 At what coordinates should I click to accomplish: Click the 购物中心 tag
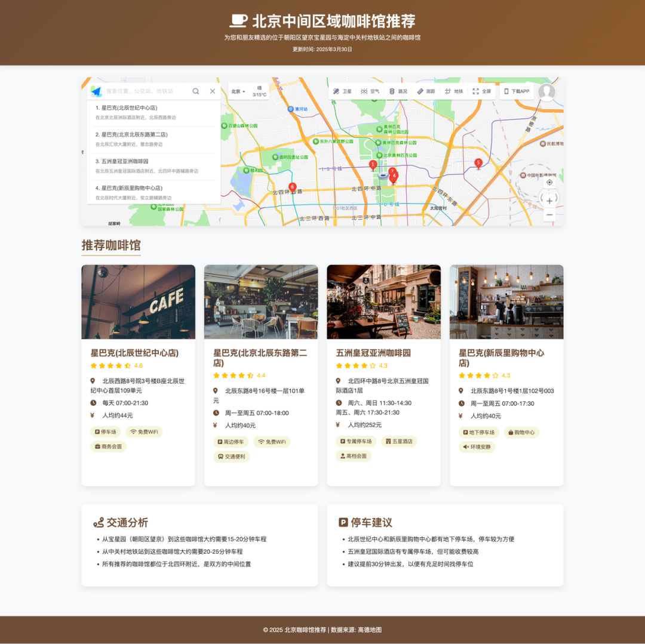[x=521, y=432]
